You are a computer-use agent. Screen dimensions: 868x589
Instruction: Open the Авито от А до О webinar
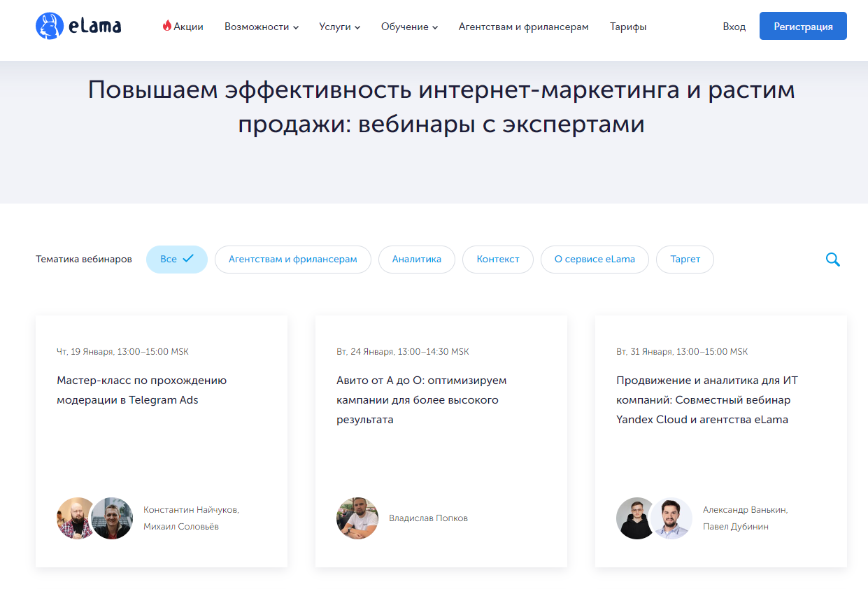pyautogui.click(x=422, y=400)
